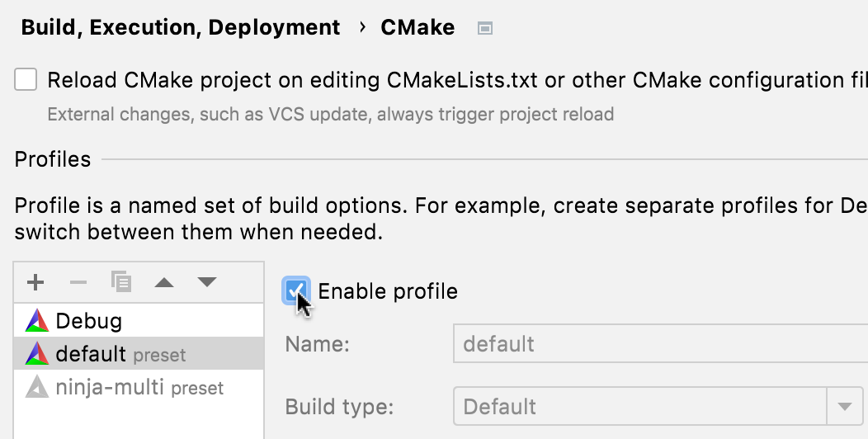Select the Debug profile name in list
This screenshot has height=439, width=868.
[x=89, y=321]
